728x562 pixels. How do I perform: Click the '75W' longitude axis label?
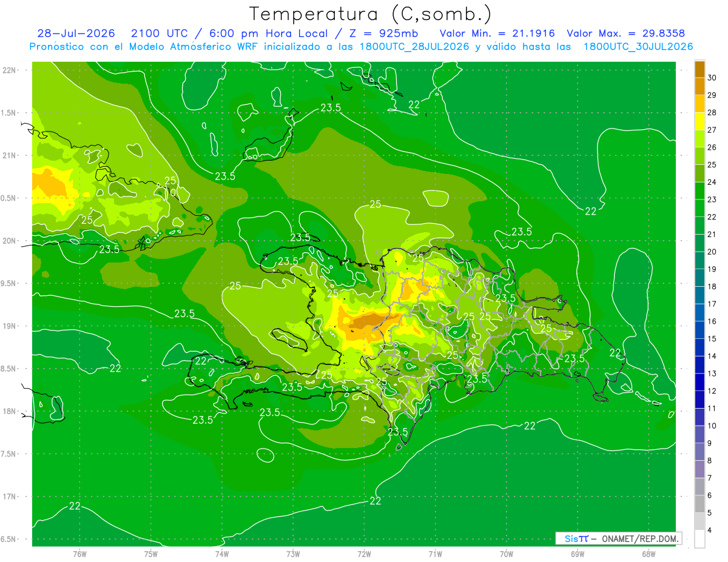[150, 554]
